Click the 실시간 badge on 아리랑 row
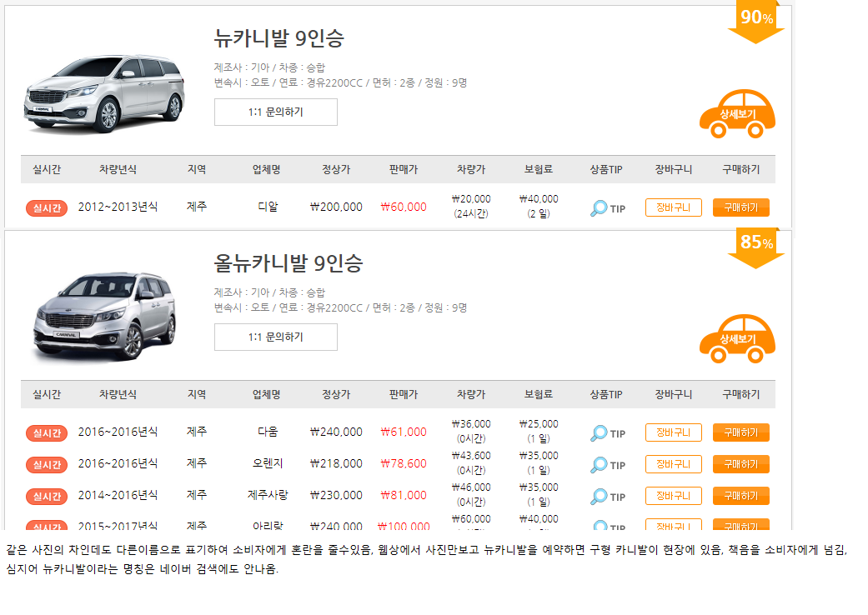Viewport: 868px width, 615px height. 46,525
